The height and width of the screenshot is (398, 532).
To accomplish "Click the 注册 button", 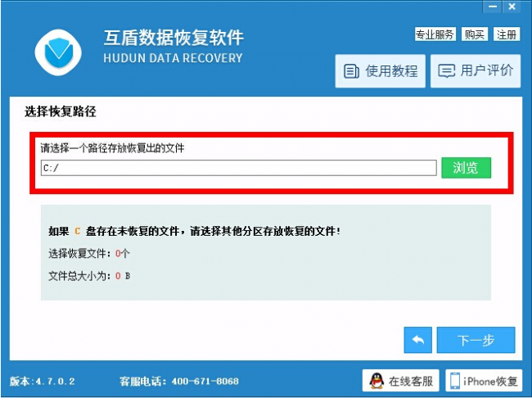I will pyautogui.click(x=506, y=34).
